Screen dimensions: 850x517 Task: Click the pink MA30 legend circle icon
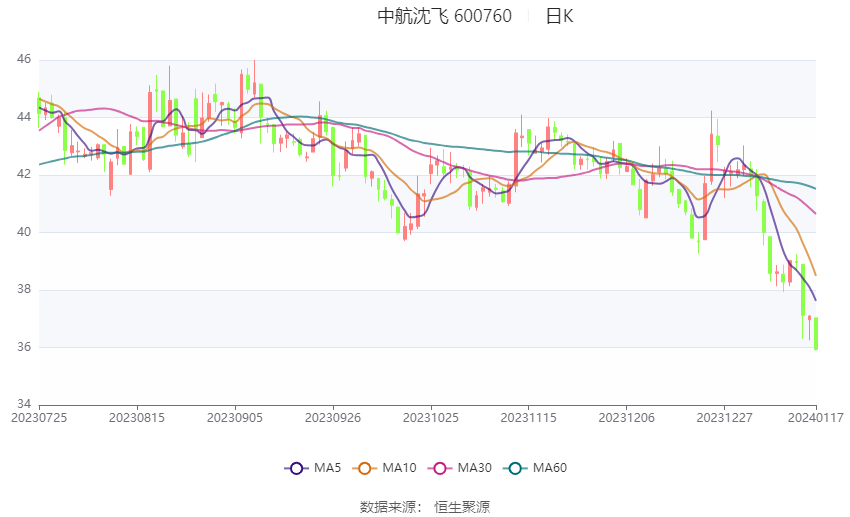pyautogui.click(x=440, y=468)
